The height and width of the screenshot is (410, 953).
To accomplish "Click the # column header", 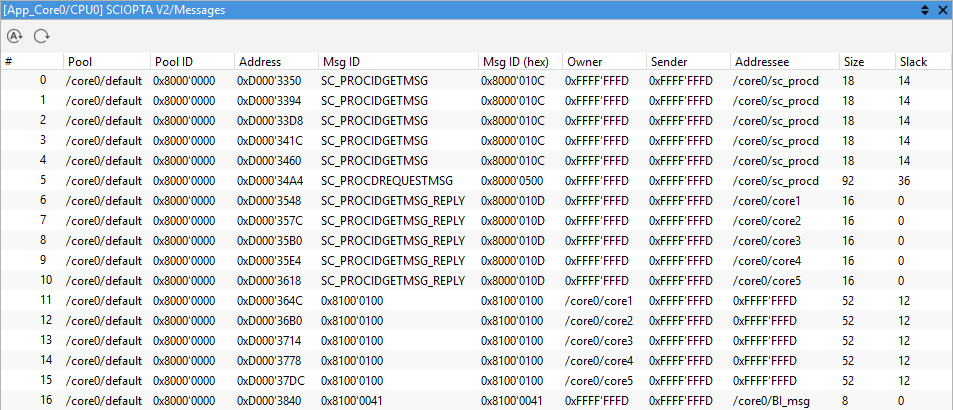I will [10, 62].
